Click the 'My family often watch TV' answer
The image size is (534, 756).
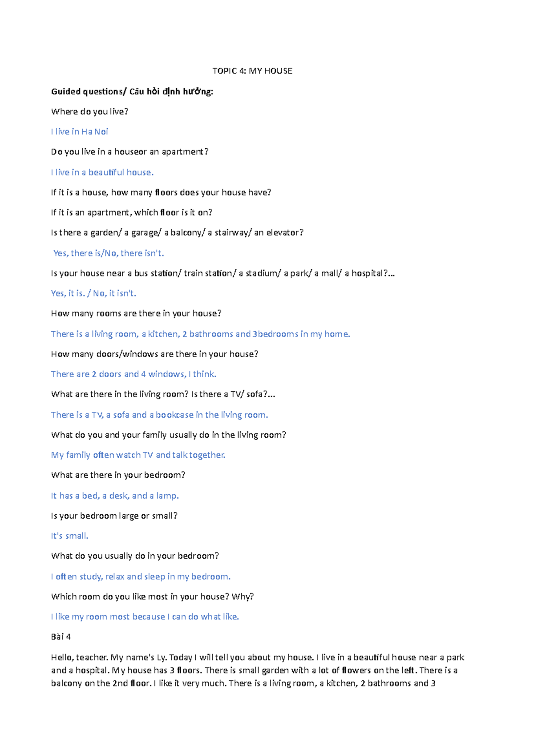pos(138,455)
